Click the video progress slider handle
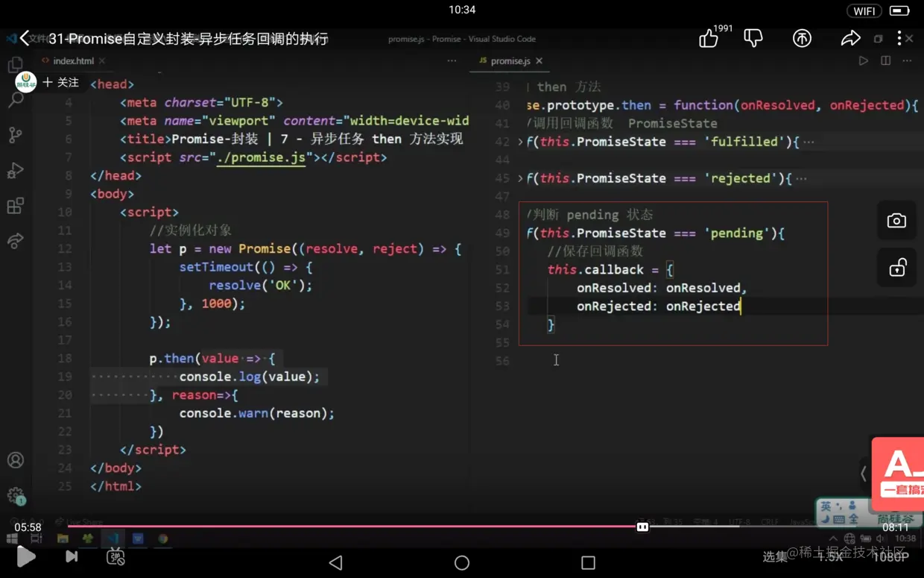This screenshot has width=924, height=578. (x=642, y=527)
